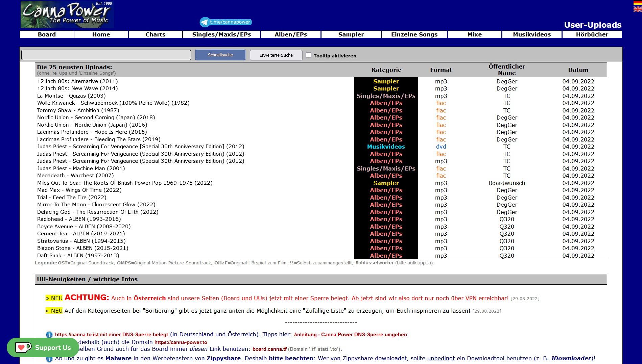642x364 pixels.
Task: Click the Schnellsuche button
Action: coord(220,55)
